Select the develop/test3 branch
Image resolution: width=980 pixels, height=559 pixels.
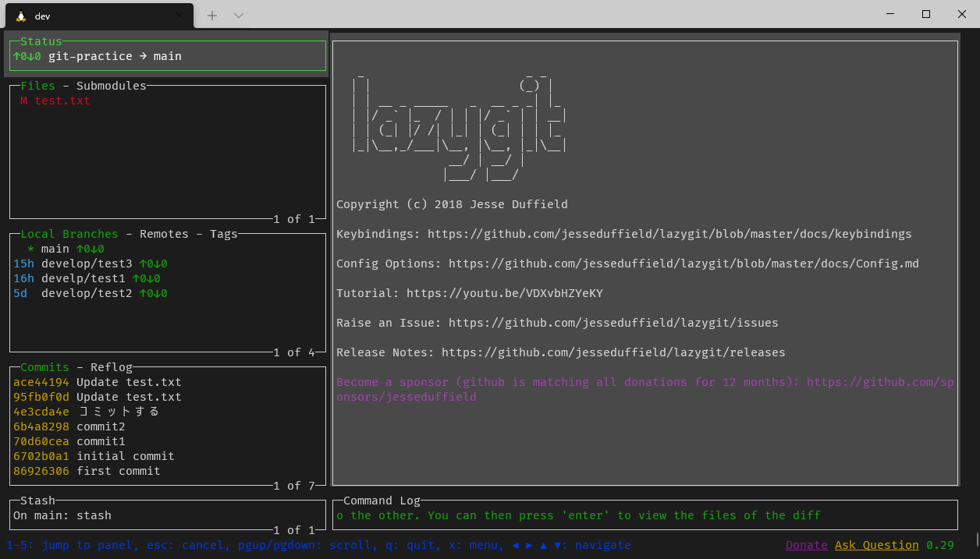coord(87,264)
